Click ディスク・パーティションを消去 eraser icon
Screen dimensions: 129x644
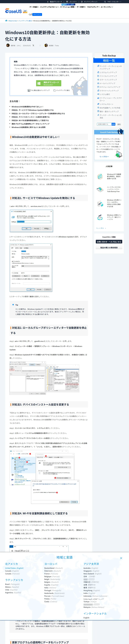click(98, 115)
